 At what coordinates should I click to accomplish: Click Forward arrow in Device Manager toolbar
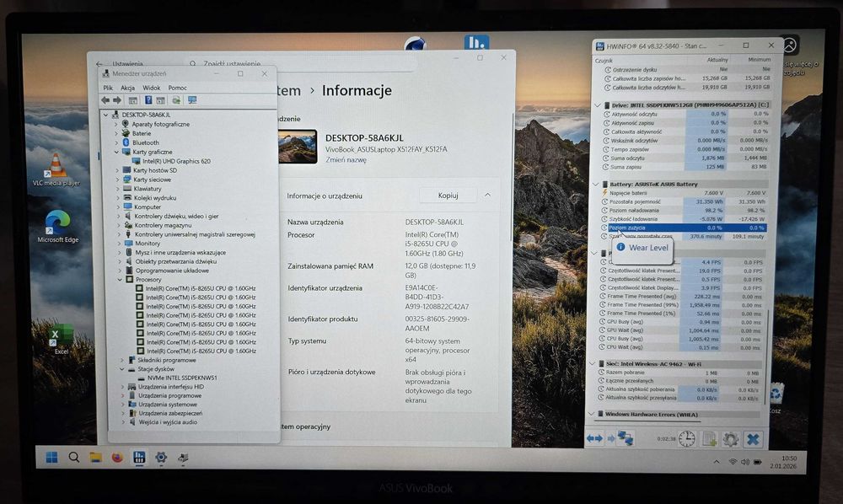click(116, 100)
